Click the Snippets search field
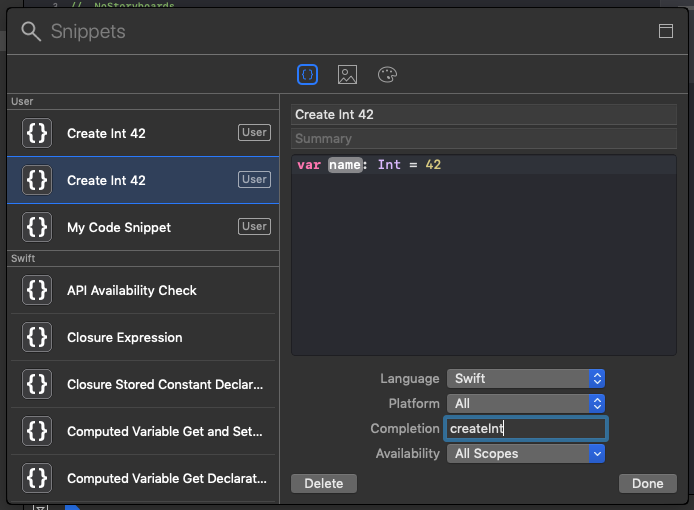The width and height of the screenshot is (694, 510). click(x=345, y=31)
